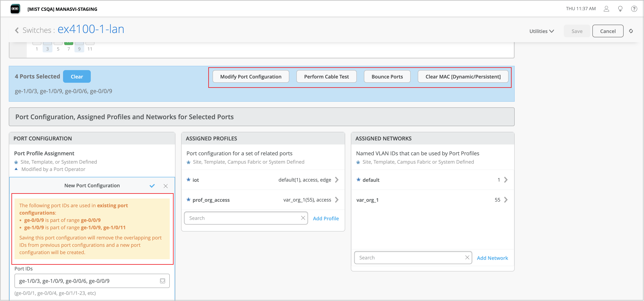Viewport: 644px width, 301px height.
Task: Go back using Switches back arrow
Action: [17, 31]
